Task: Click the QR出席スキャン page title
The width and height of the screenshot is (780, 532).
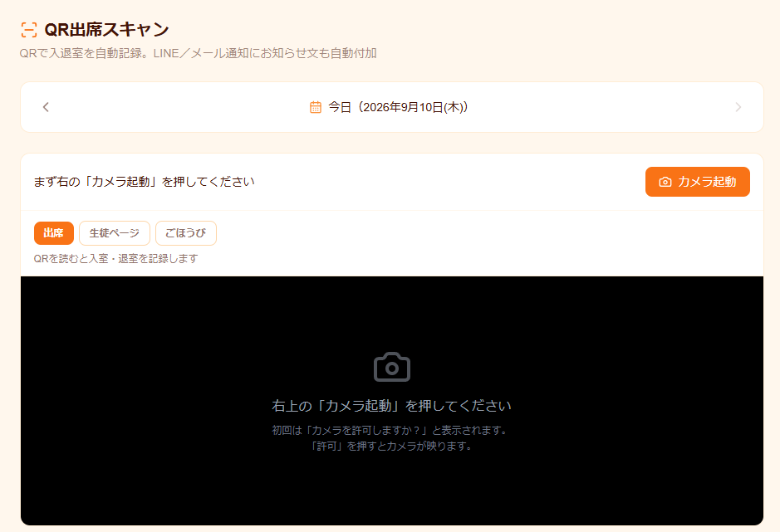Action: (107, 30)
